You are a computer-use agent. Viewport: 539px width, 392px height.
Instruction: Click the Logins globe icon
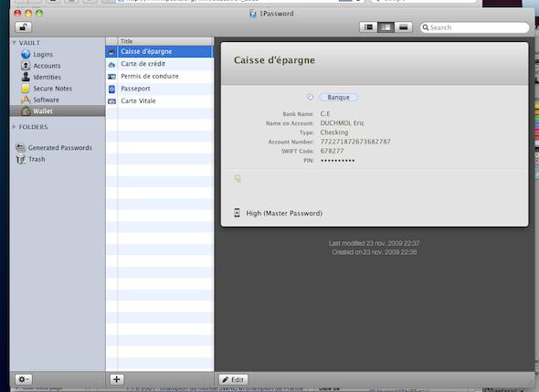coord(26,54)
